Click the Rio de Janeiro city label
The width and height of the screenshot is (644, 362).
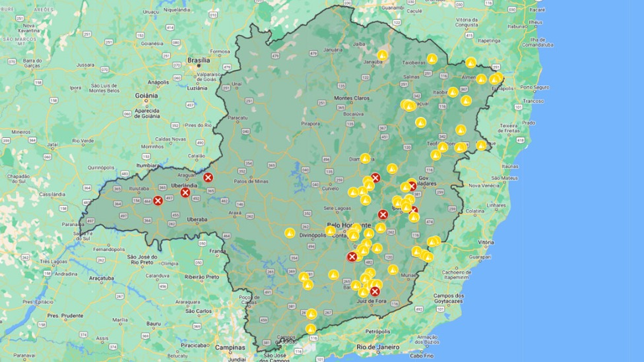pyautogui.click(x=375, y=346)
